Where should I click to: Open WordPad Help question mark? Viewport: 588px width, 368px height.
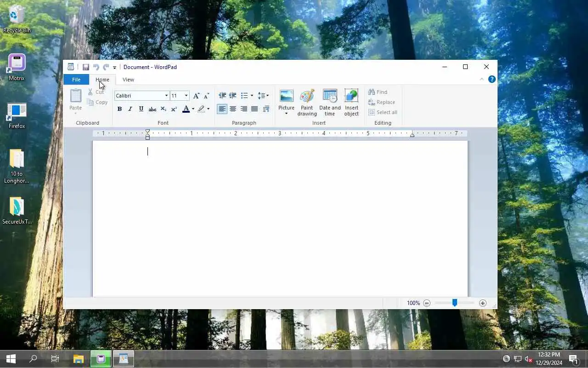click(492, 79)
